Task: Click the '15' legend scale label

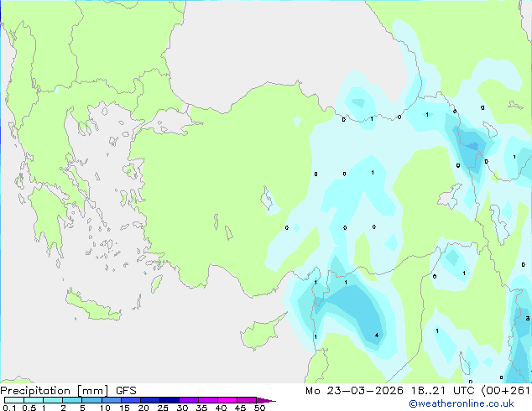Action: (x=124, y=408)
